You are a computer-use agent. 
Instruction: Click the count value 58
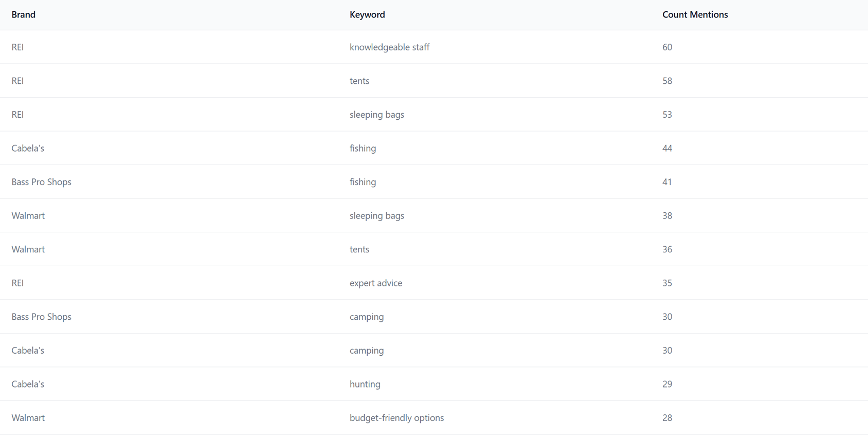coord(667,81)
